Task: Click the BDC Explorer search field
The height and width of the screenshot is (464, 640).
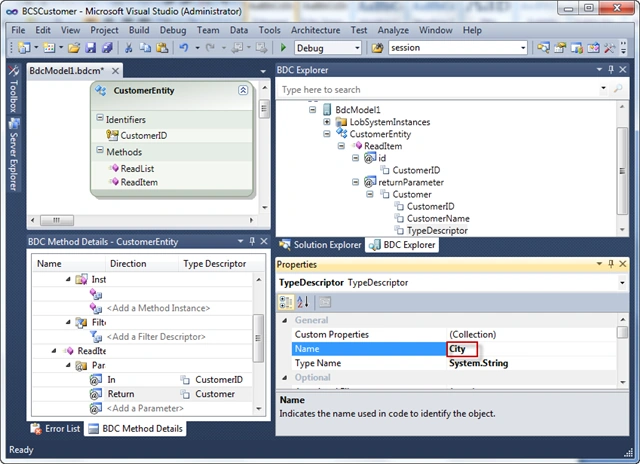Action: click(439, 89)
